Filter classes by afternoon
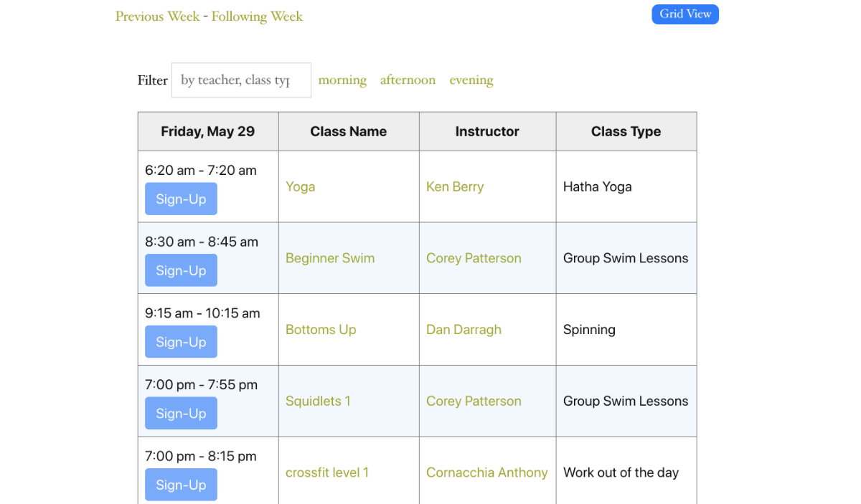Screen dimensions: 861x504 point(408,80)
